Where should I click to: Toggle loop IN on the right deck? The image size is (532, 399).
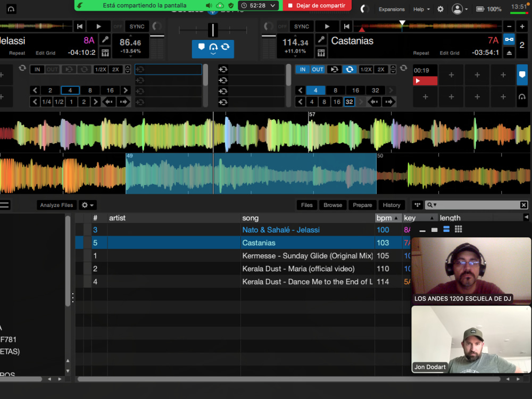303,70
